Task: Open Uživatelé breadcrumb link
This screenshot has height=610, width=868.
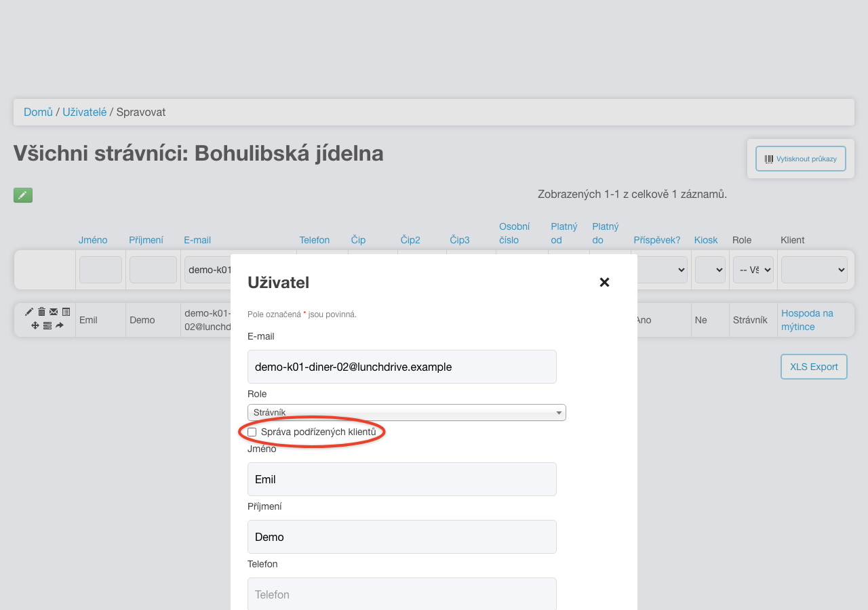Action: (x=85, y=112)
